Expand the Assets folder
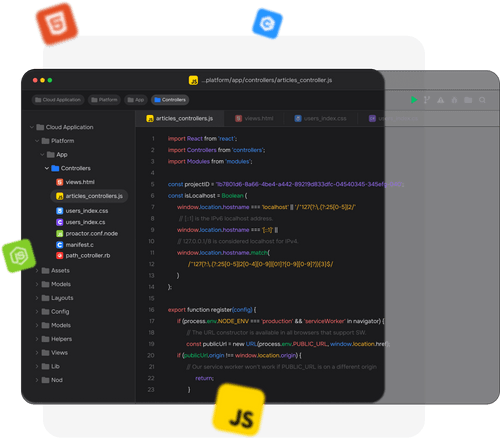Screen dimensions: 500x439 tap(37, 270)
